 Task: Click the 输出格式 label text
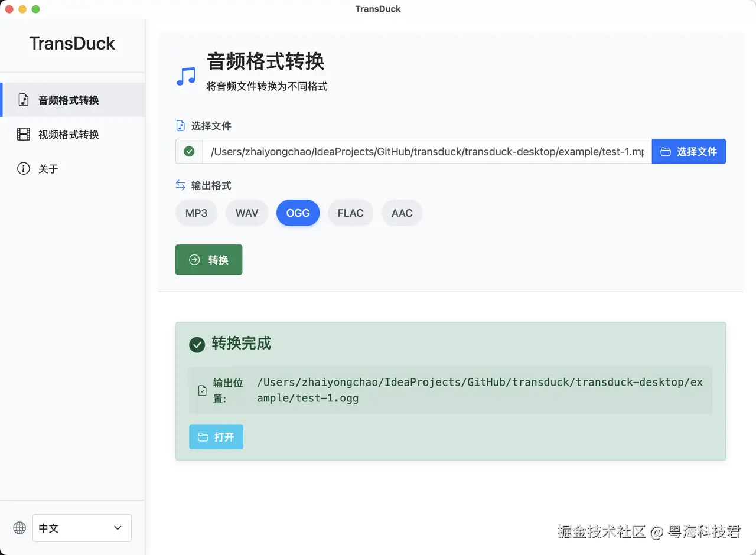211,185
